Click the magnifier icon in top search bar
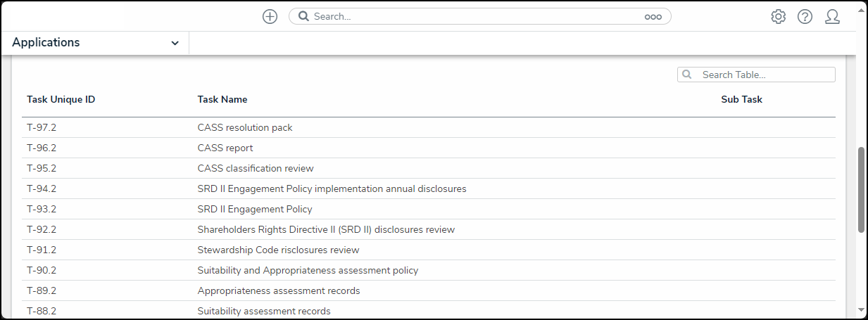This screenshot has width=868, height=320. 303,17
